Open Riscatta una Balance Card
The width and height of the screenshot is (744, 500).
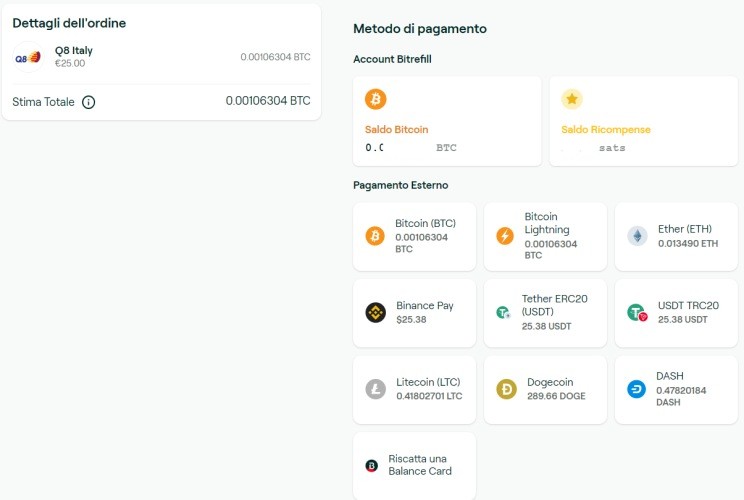click(414, 466)
